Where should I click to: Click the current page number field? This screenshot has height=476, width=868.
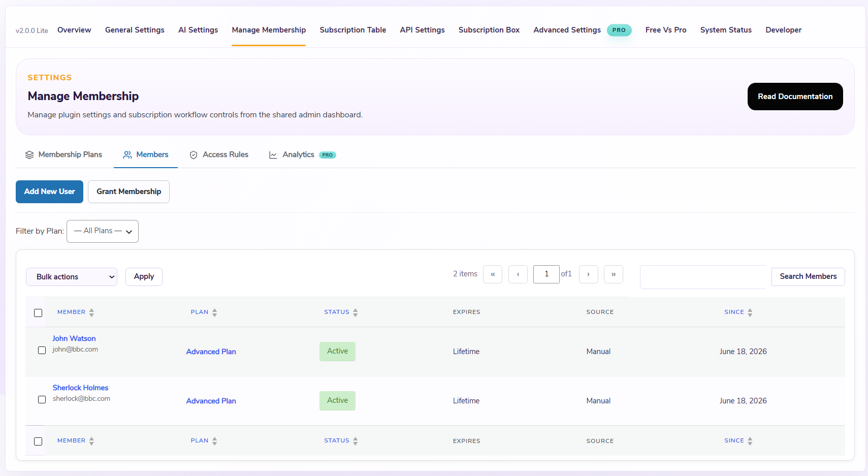tap(546, 274)
